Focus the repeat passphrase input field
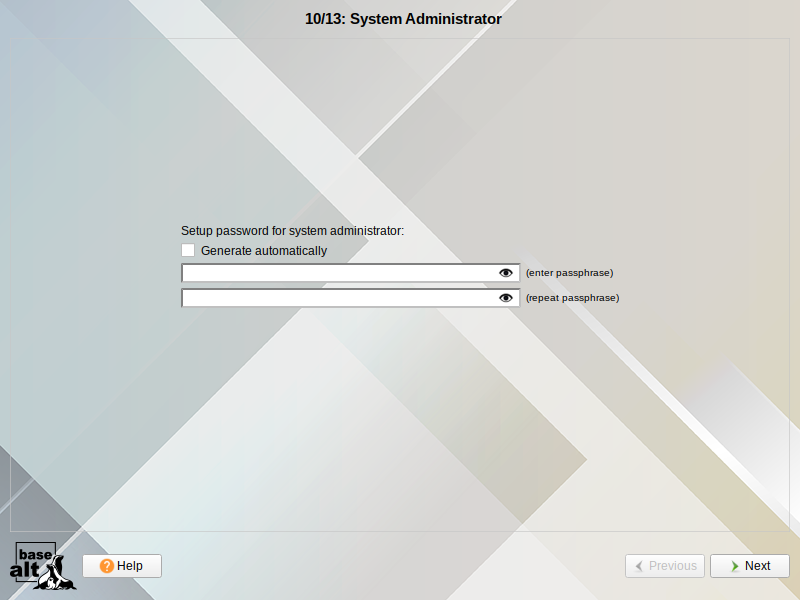 (351, 298)
